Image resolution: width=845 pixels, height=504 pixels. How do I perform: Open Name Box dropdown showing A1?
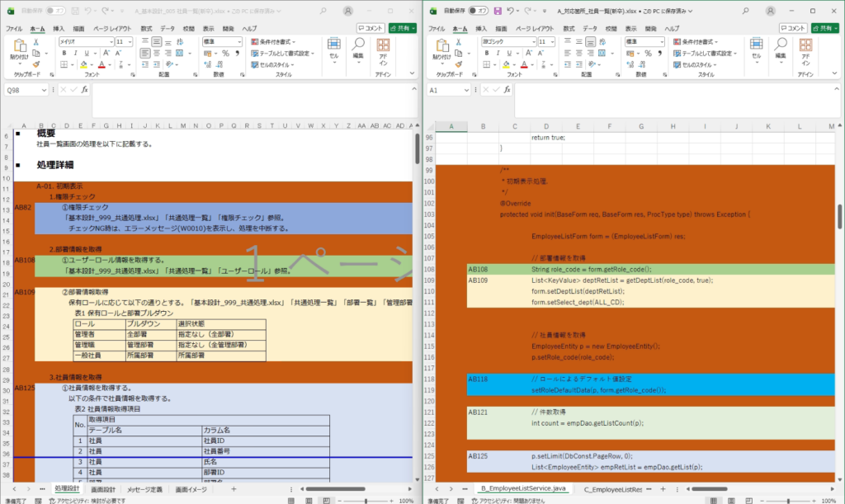coord(466,91)
